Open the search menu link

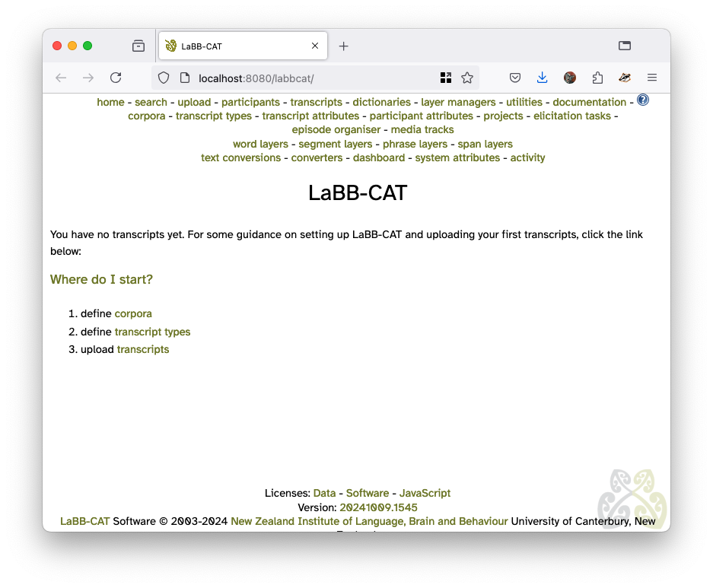pos(151,102)
